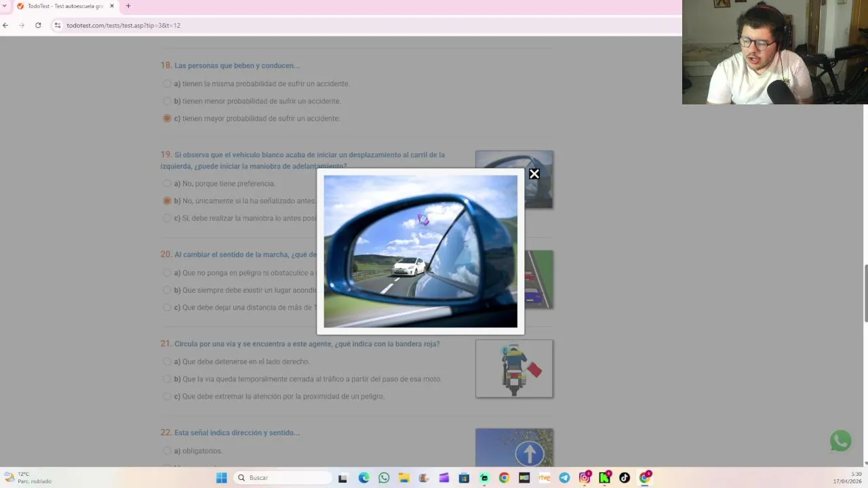868x488 pixels.
Task: Select option b for question 19
Action: (167, 201)
